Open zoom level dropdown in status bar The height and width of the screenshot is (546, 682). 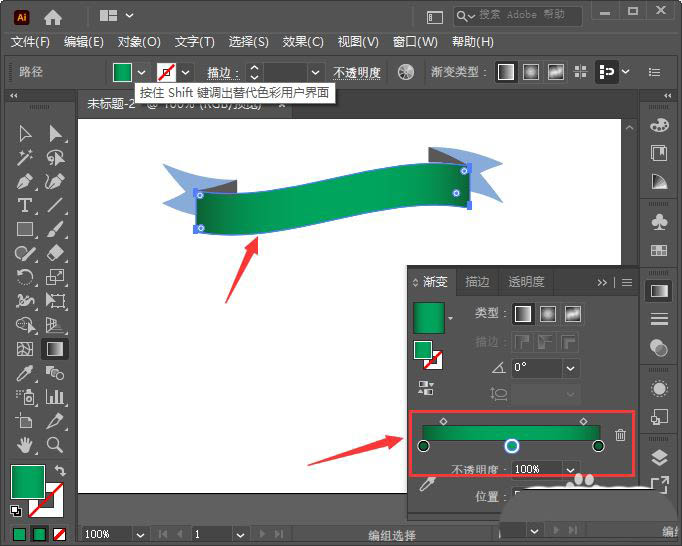tap(140, 535)
